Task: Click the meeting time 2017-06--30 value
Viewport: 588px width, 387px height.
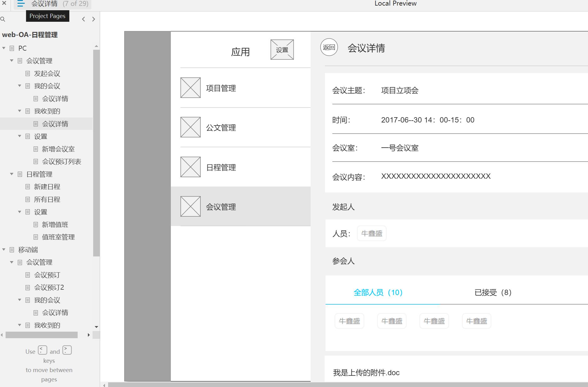Action: click(x=428, y=120)
